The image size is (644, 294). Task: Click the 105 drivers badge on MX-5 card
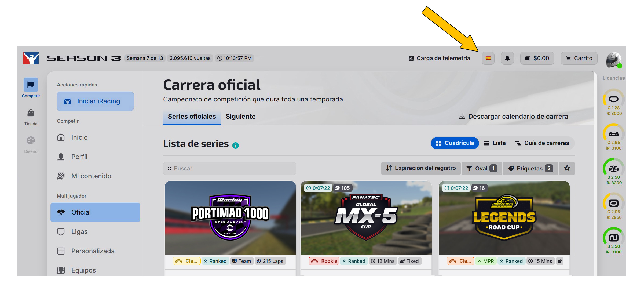point(343,188)
